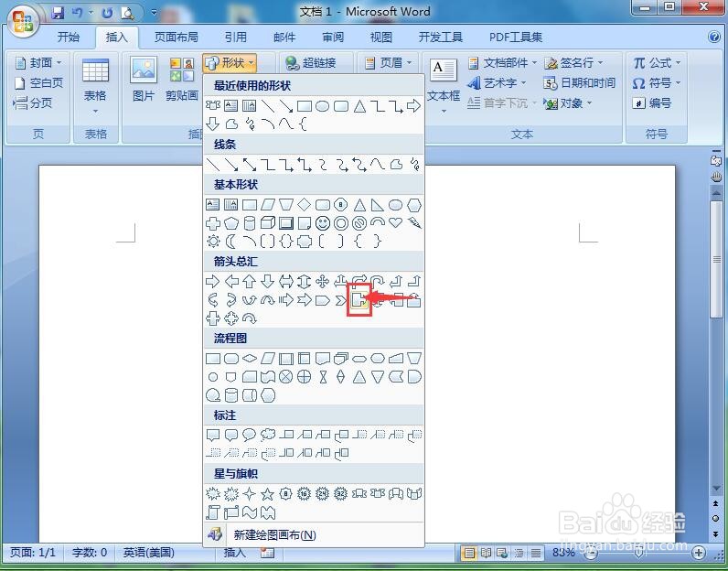The height and width of the screenshot is (571, 728).
Task: Select diamond shape in 基本形状
Action: pyautogui.click(x=305, y=205)
